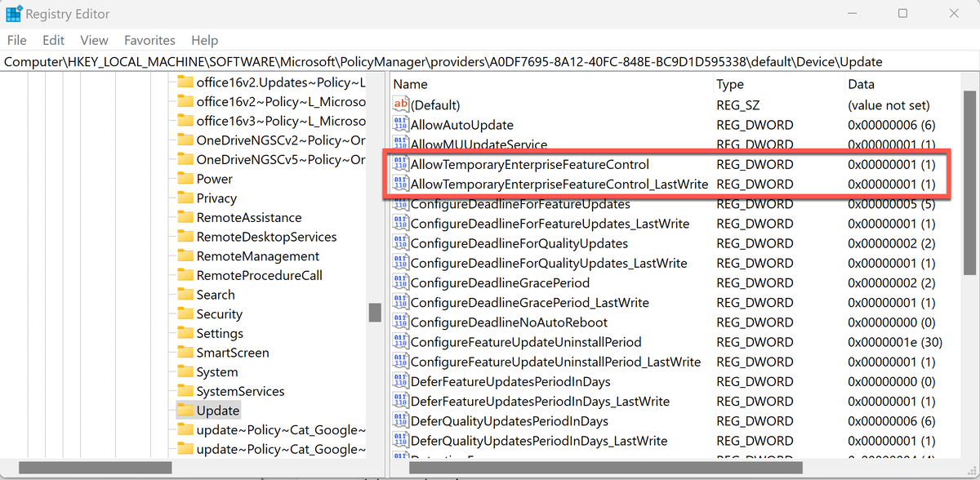Screen dimensions: 980x480
Task: Click the 0x00000005 (5) data cell
Action: [892, 204]
